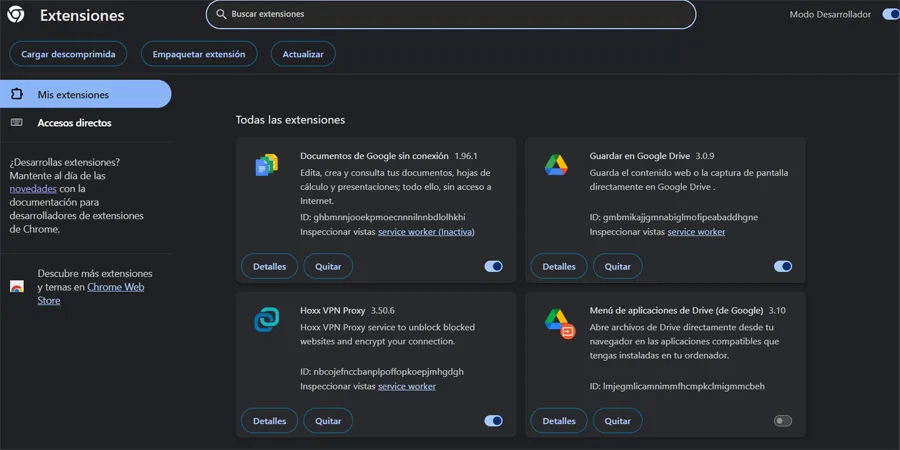Open Mis extensiones section

[86, 94]
